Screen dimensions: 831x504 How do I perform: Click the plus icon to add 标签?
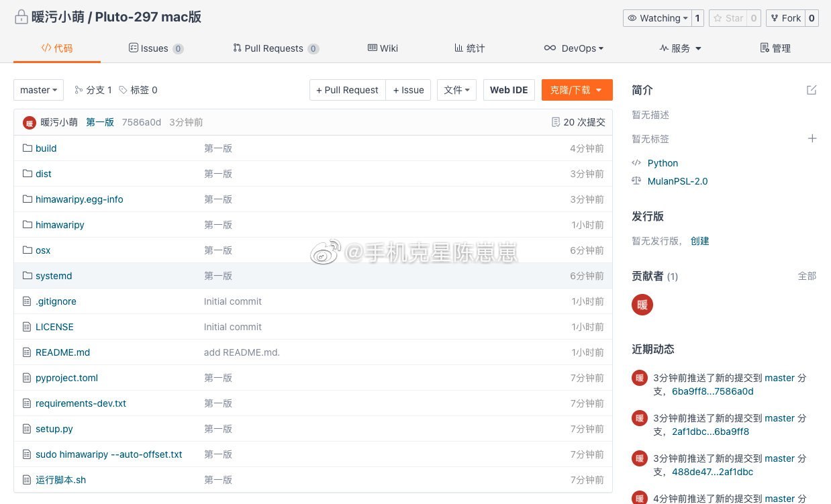tap(812, 138)
